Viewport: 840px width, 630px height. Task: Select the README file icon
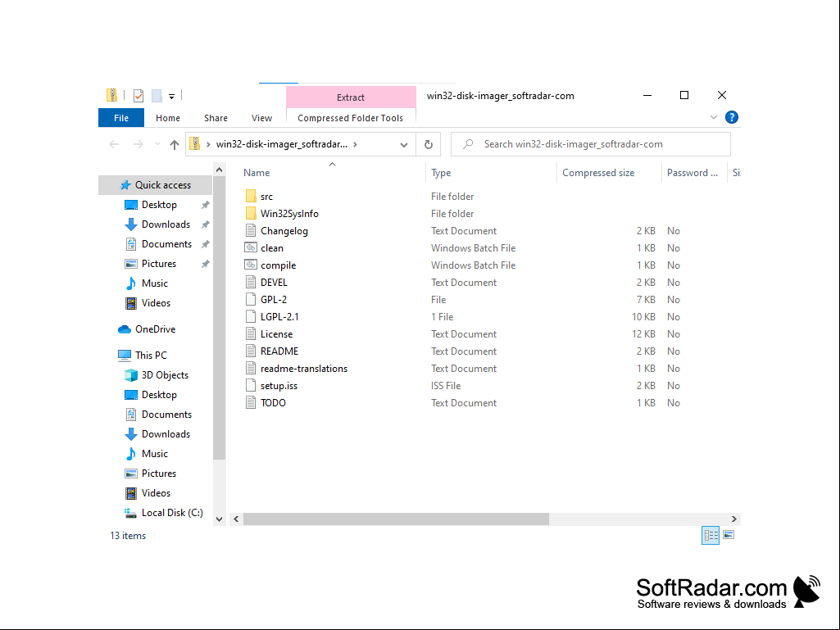pyautogui.click(x=251, y=351)
